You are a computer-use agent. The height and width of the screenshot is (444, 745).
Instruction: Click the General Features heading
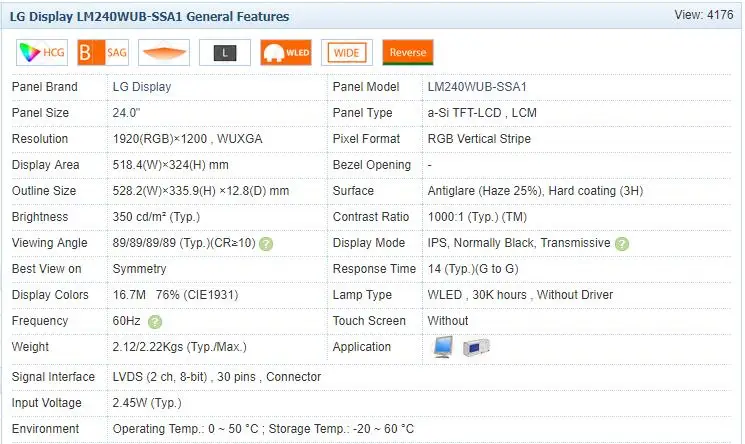click(x=149, y=17)
